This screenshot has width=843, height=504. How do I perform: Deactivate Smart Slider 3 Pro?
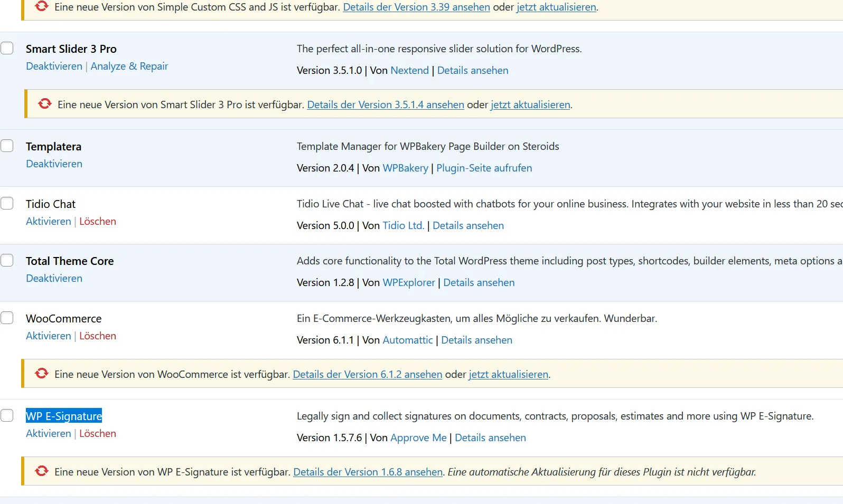pyautogui.click(x=54, y=66)
